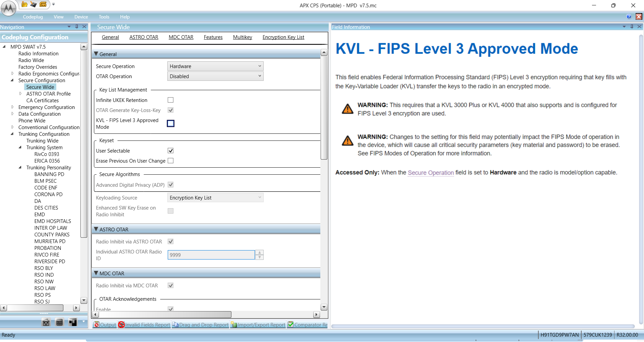Pin the Field Information panel
Image resolution: width=644 pixels, height=342 pixels.
(x=632, y=26)
